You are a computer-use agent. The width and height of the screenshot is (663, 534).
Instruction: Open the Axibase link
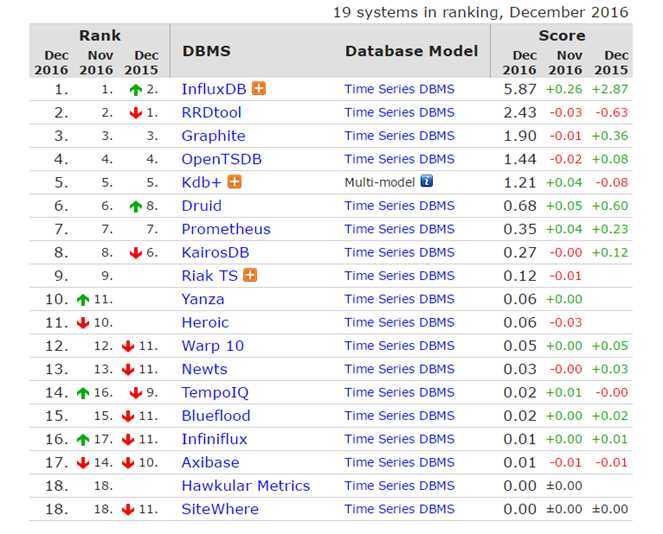[211, 463]
